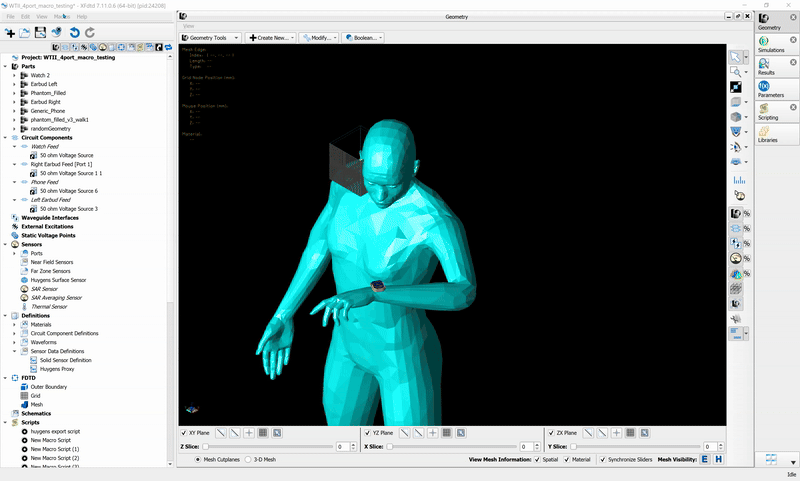The image size is (800, 481).
Task: Collapse the Watch Feed node
Action: (14, 146)
